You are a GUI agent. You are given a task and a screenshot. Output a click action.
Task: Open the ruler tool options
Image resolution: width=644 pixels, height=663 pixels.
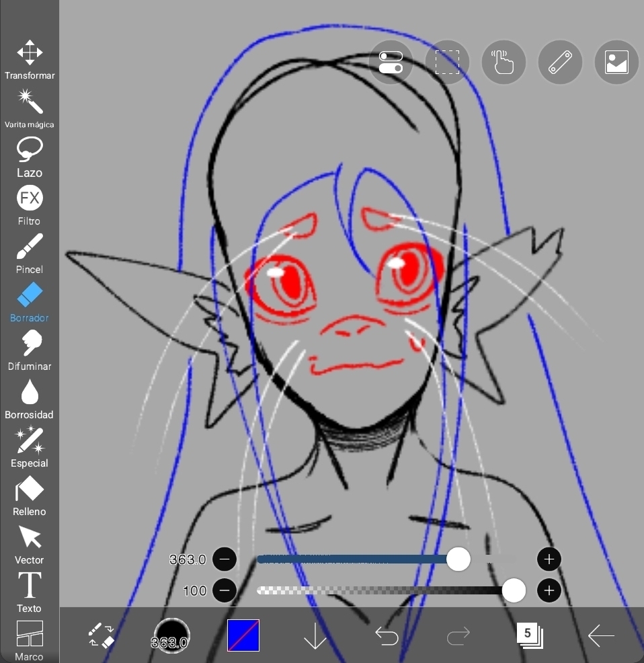[x=560, y=63]
